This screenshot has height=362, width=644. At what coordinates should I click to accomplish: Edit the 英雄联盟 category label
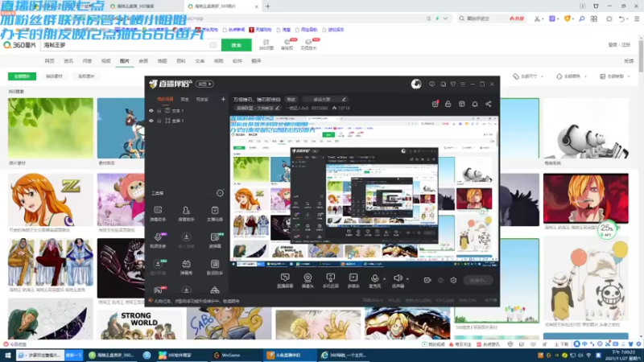[x=257, y=108]
